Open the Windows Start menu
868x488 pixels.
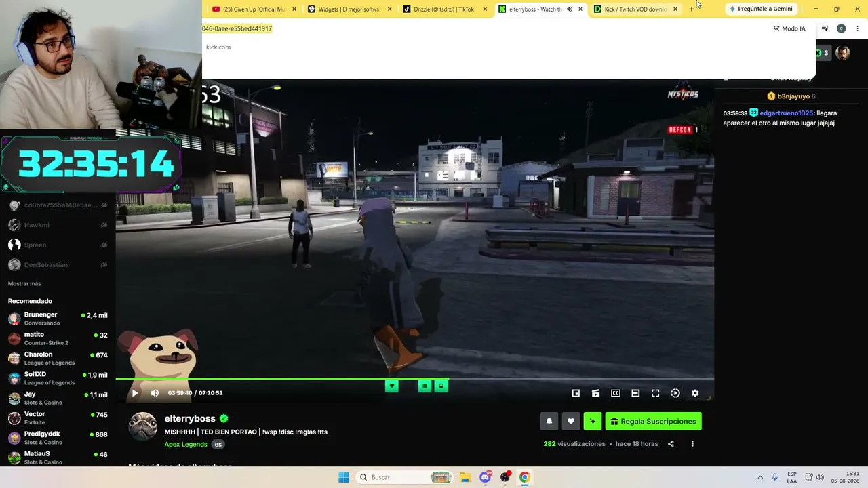click(x=344, y=477)
